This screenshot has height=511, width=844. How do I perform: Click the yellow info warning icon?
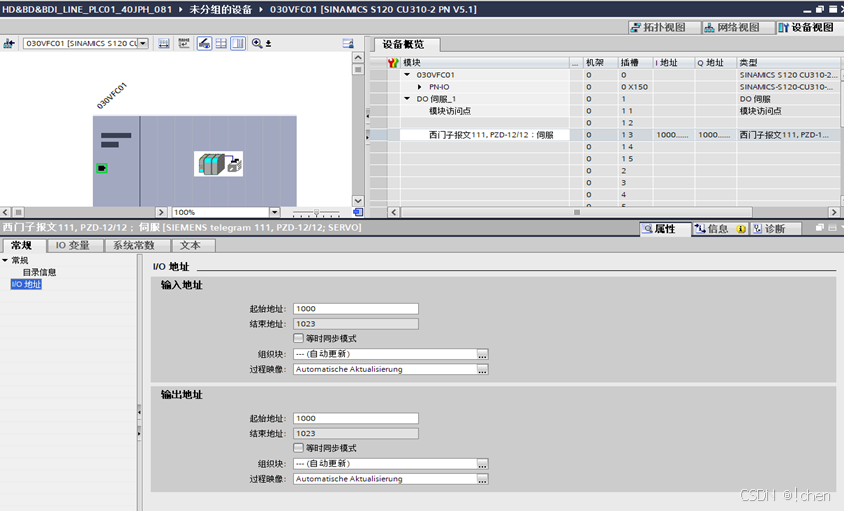(x=741, y=229)
